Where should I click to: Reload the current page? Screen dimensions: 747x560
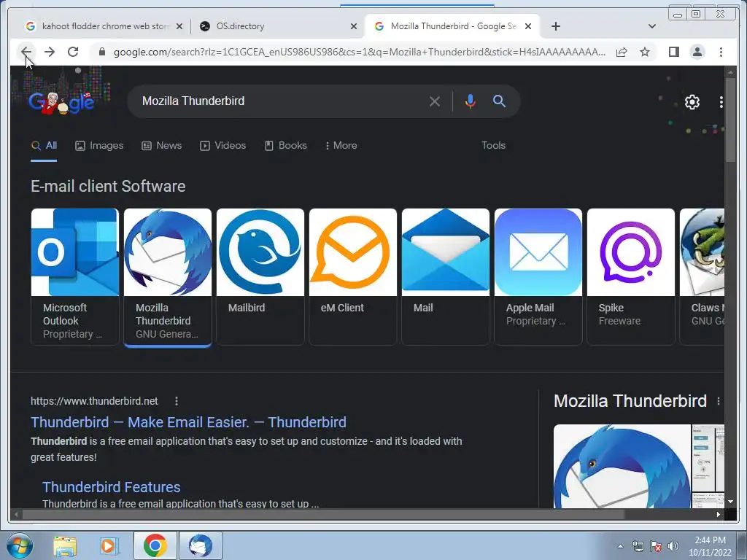(x=73, y=52)
